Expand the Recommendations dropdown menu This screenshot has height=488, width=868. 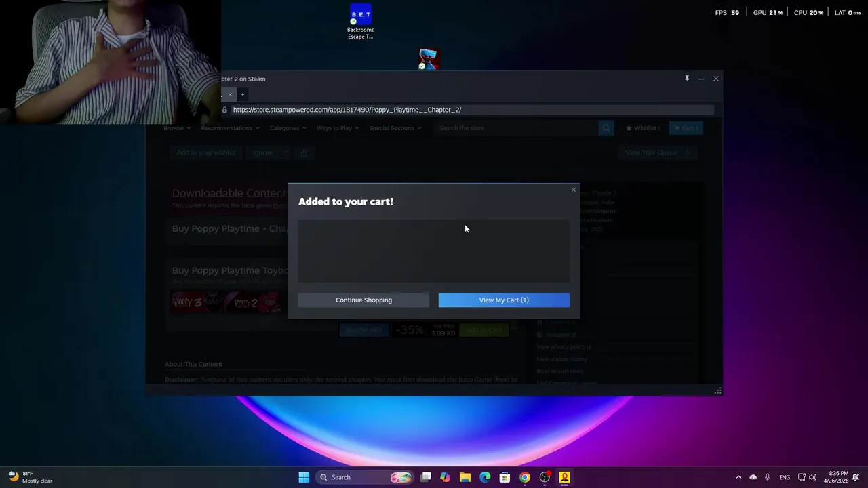pyautogui.click(x=230, y=128)
